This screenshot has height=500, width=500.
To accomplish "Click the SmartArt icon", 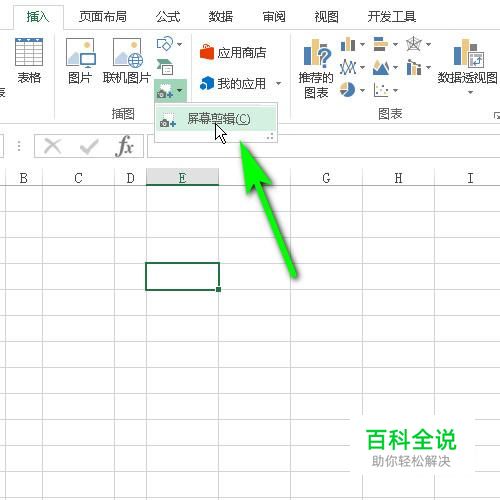I will (x=165, y=67).
